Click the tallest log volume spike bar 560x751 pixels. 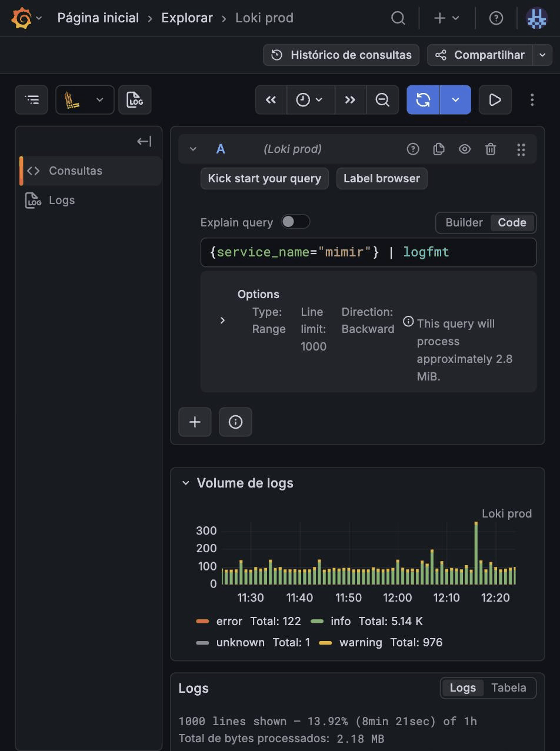pos(476,553)
